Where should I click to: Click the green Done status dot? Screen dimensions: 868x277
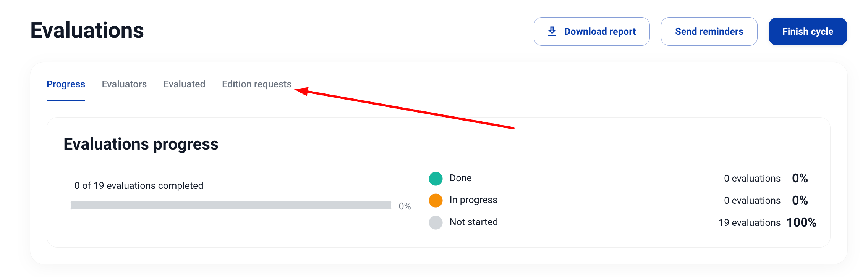coord(436,179)
